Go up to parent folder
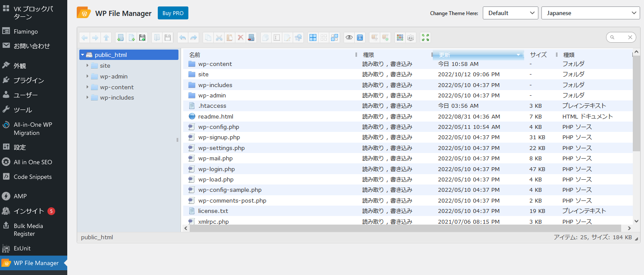This screenshot has width=644, height=275. pos(106,37)
